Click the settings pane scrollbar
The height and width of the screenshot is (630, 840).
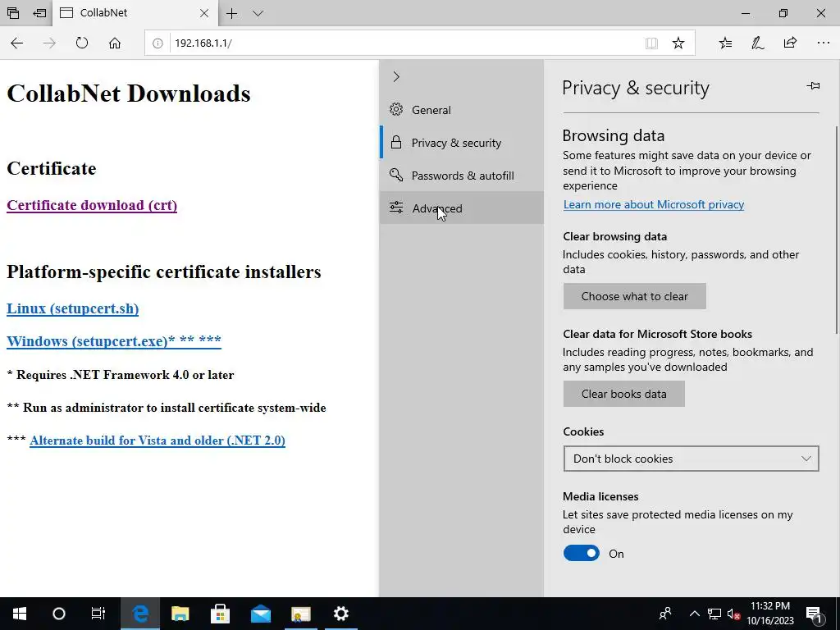[837, 231]
